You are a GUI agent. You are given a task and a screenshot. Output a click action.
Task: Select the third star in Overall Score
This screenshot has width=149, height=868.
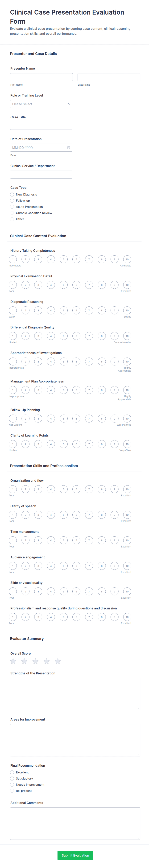point(35,661)
